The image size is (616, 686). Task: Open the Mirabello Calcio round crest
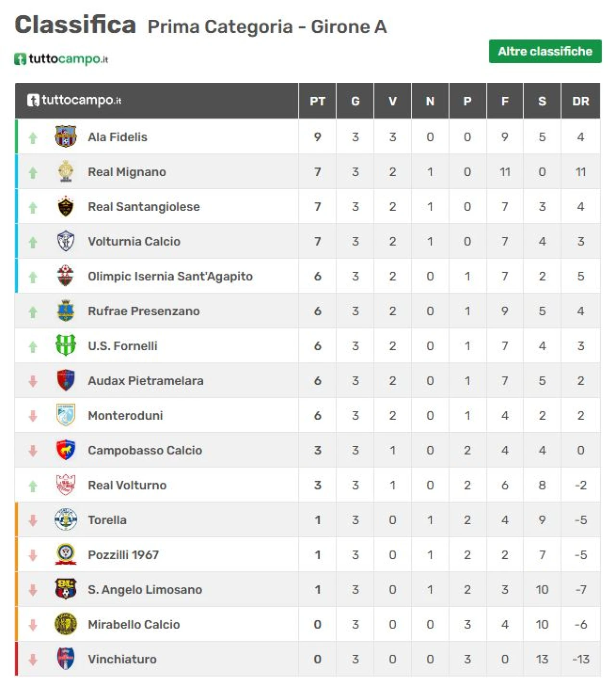pos(66,624)
